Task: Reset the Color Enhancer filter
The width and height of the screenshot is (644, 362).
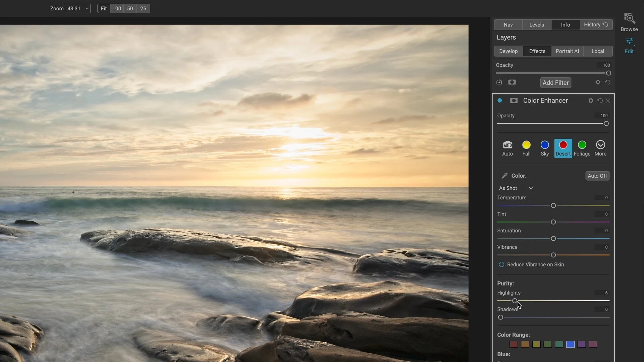Action: [599, 101]
